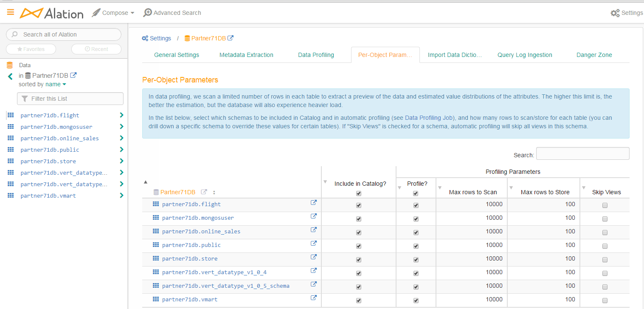Click the external link icon for partner71db.flight row
The height and width of the screenshot is (309, 644).
313,202
